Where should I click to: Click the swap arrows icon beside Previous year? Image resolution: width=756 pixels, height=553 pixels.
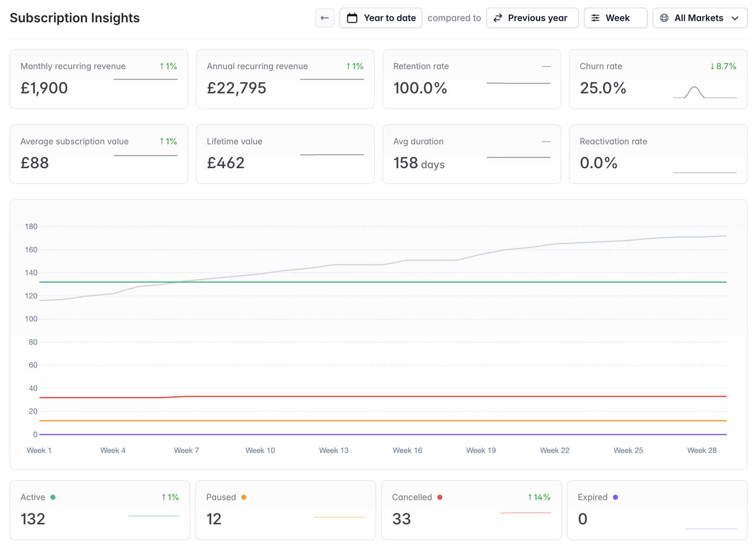498,18
